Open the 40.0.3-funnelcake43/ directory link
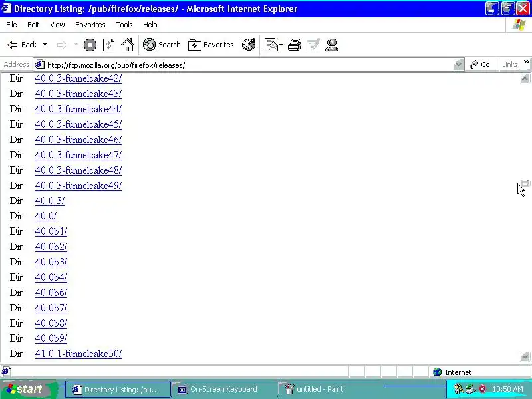Viewport: 532px width, 399px height. point(78,94)
